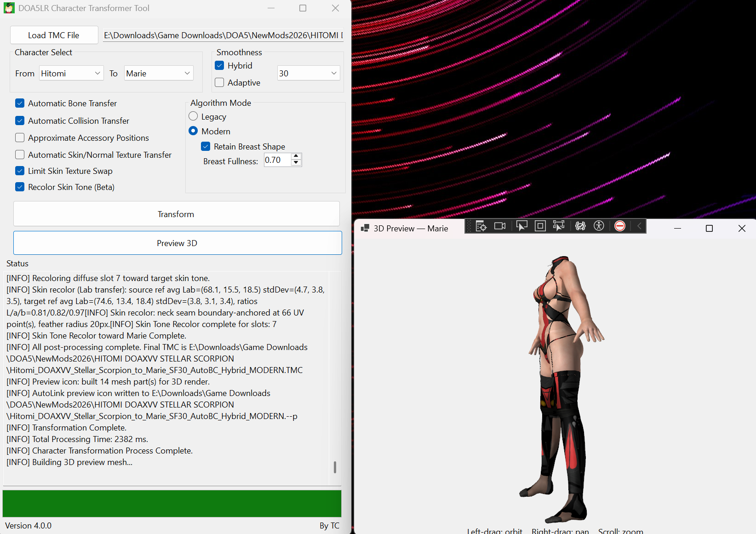Screen dimensions: 756x534
Task: Click the Breast Fullness value field
Action: coord(277,160)
